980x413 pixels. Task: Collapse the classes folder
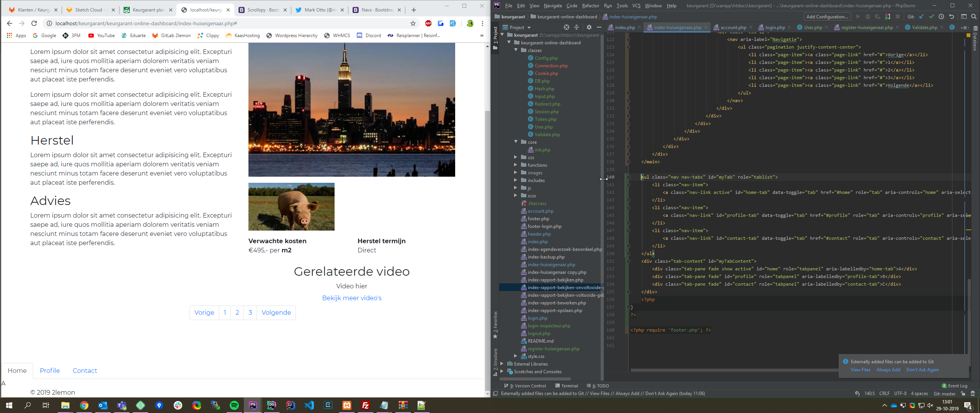click(x=516, y=50)
